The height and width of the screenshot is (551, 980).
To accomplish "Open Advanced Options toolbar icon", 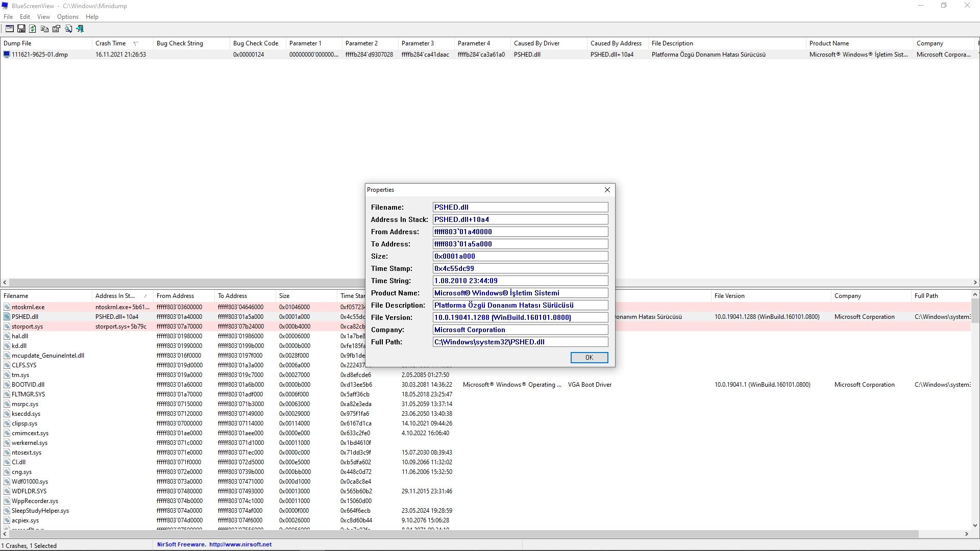I will tap(9, 29).
